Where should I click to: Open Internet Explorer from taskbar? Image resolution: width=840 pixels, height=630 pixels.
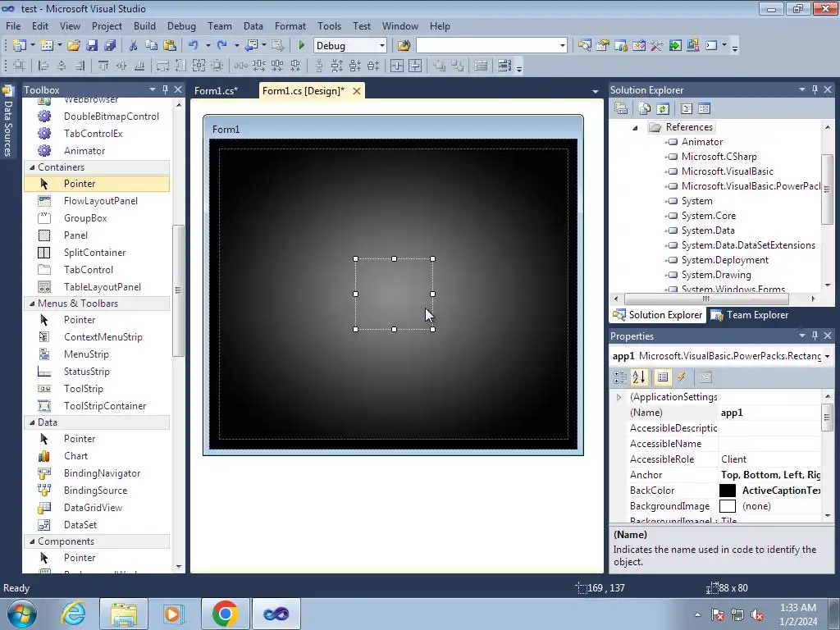pos(73,614)
